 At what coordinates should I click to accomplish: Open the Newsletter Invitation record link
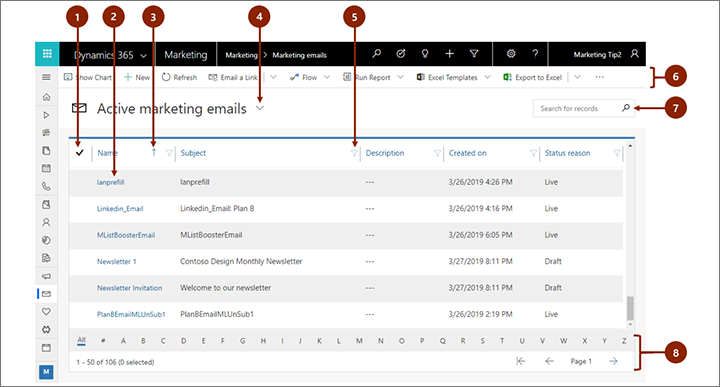(x=129, y=288)
